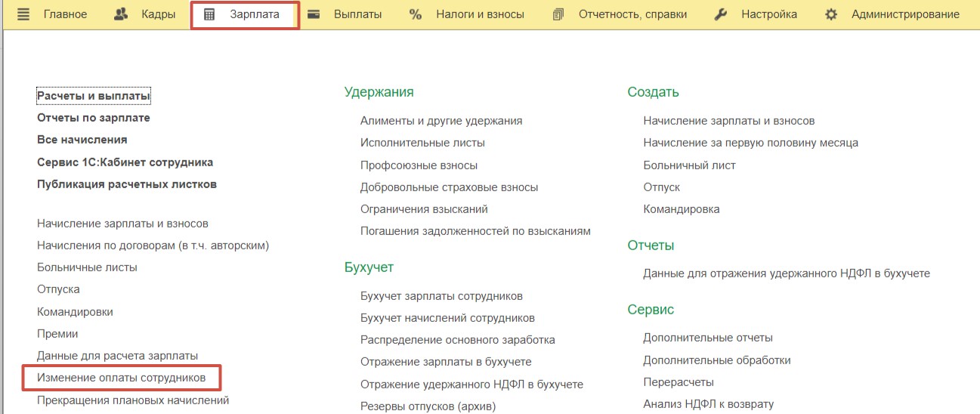Viewport: 980px width, 414px height.
Task: Click the wrench icon of Настройка
Action: tap(721, 14)
